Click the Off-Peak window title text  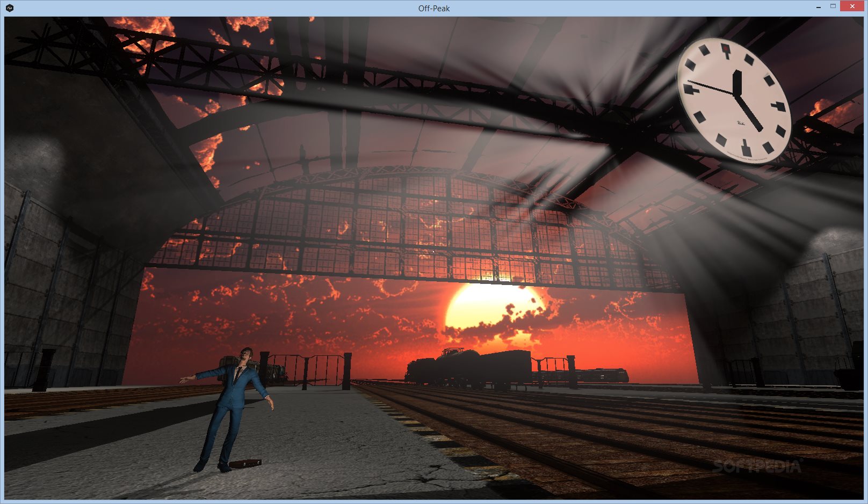pos(434,8)
